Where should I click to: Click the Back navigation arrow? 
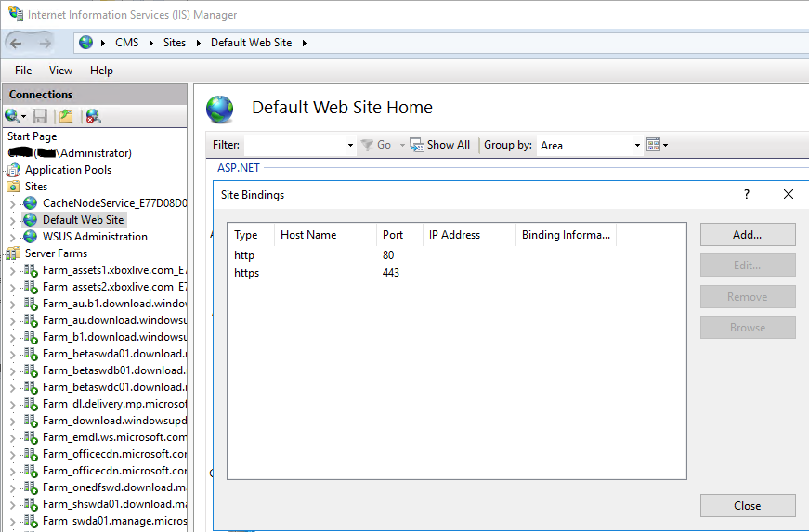[x=16, y=44]
